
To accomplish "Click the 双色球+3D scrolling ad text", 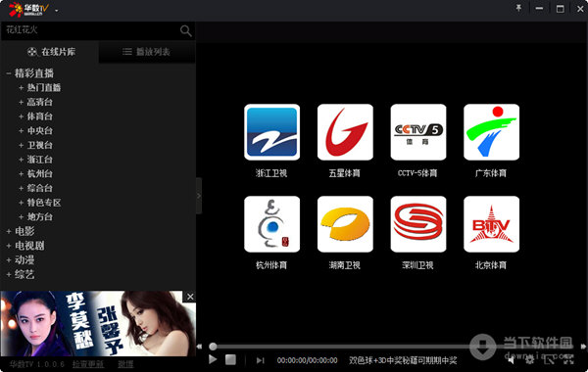I will coord(403,360).
